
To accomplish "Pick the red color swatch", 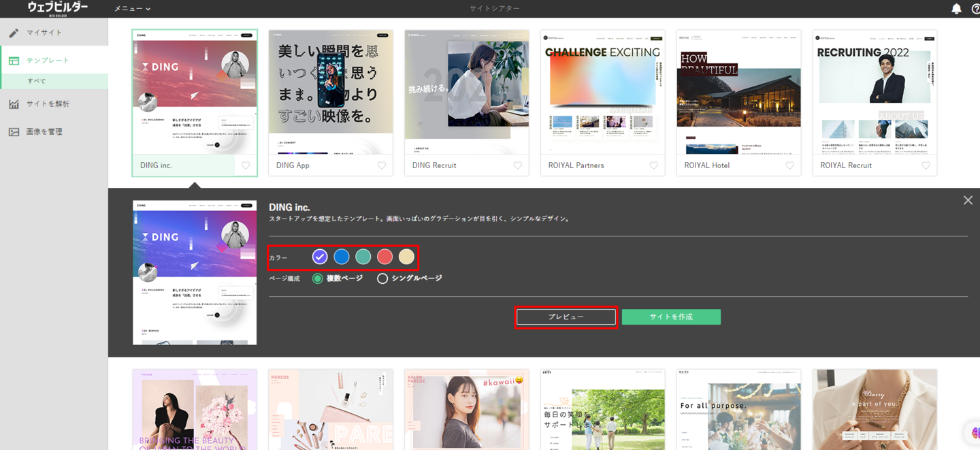I will [385, 257].
